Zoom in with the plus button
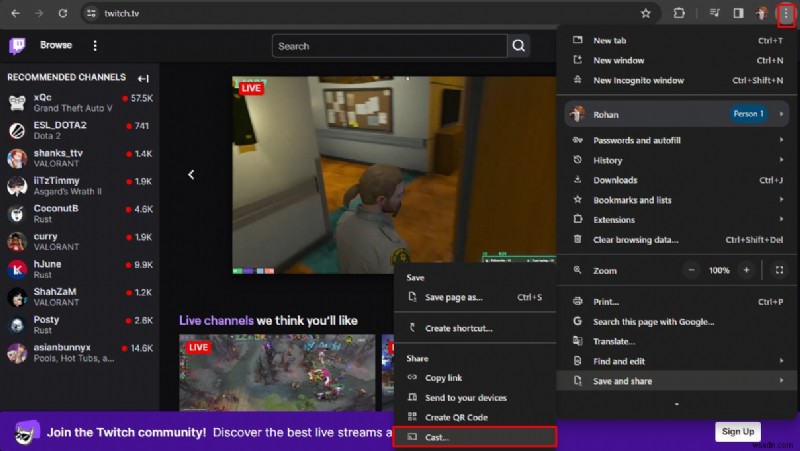800x451 pixels. click(746, 270)
